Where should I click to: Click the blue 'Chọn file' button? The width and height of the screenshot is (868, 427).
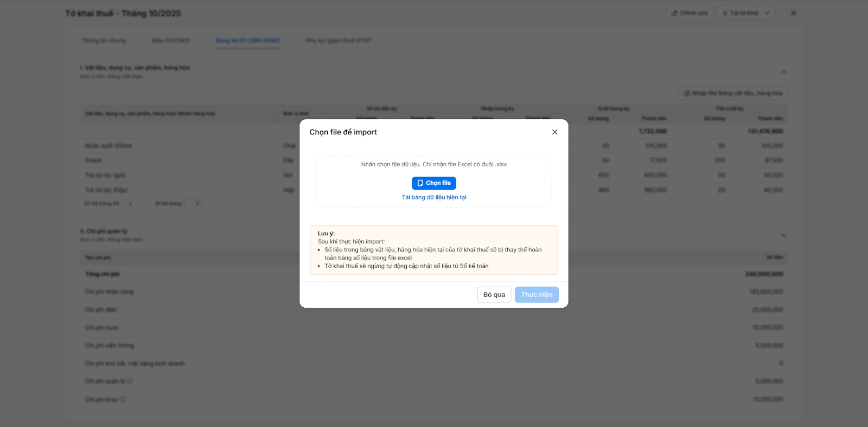433,183
